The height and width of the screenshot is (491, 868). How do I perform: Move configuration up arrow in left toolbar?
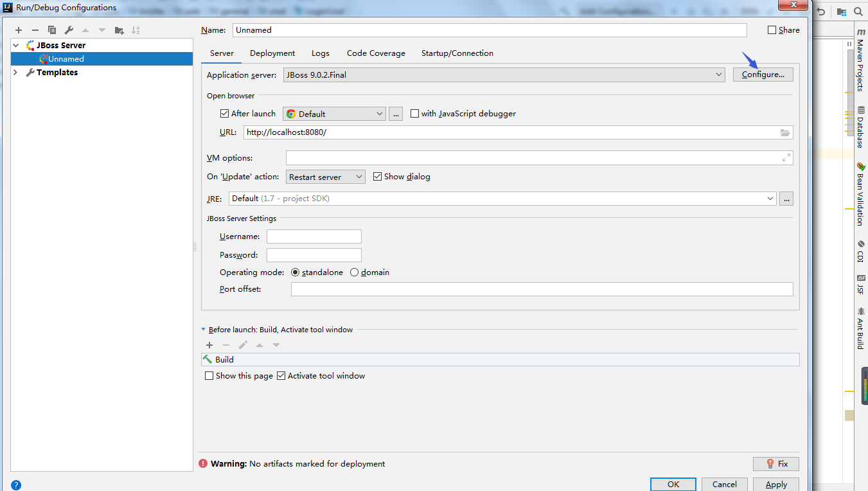click(x=85, y=30)
